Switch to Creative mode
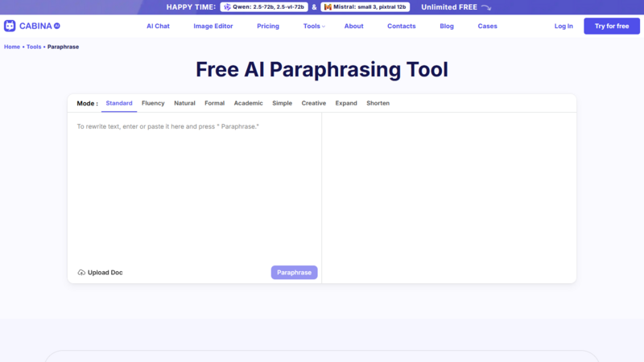This screenshot has width=644, height=362. coord(314,103)
